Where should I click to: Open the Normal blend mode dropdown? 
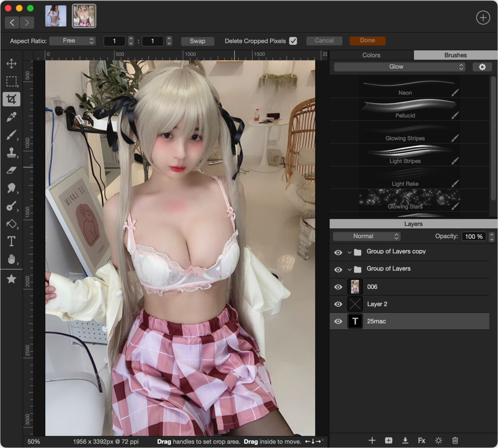367,236
